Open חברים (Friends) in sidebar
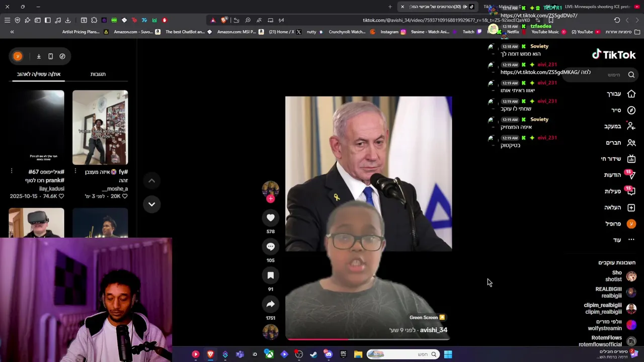Screen dimensions: 644x362 (x=621, y=143)
